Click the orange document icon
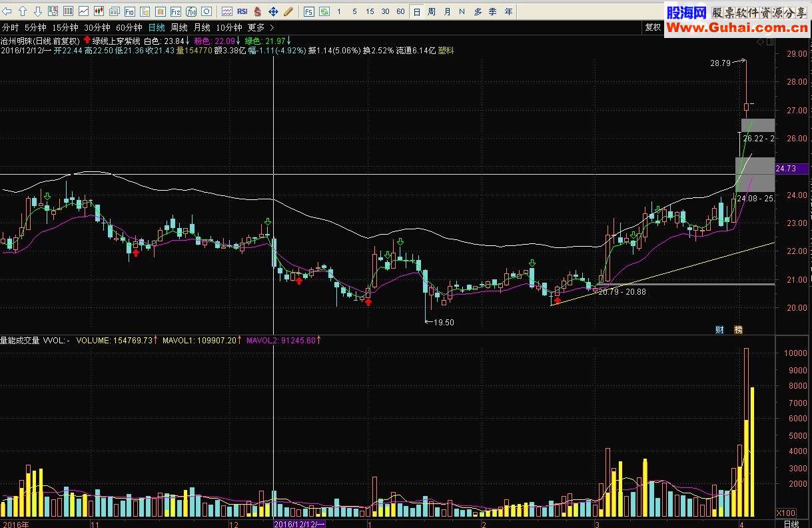 click(161, 11)
